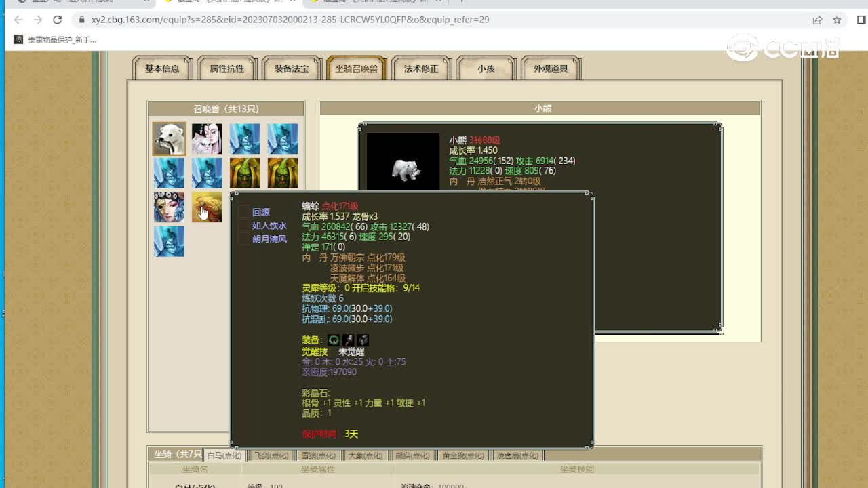Image resolution: width=868 pixels, height=488 pixels.
Task: Click the skill slot icon beside 如人饮水
Action: 243,226
